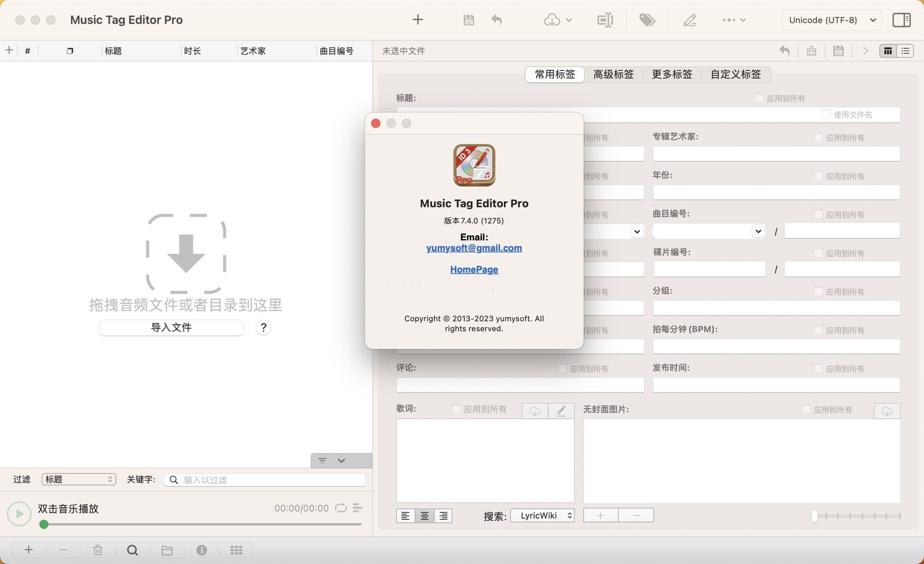
Task: Open the HomePage link in About dialog
Action: (x=474, y=269)
